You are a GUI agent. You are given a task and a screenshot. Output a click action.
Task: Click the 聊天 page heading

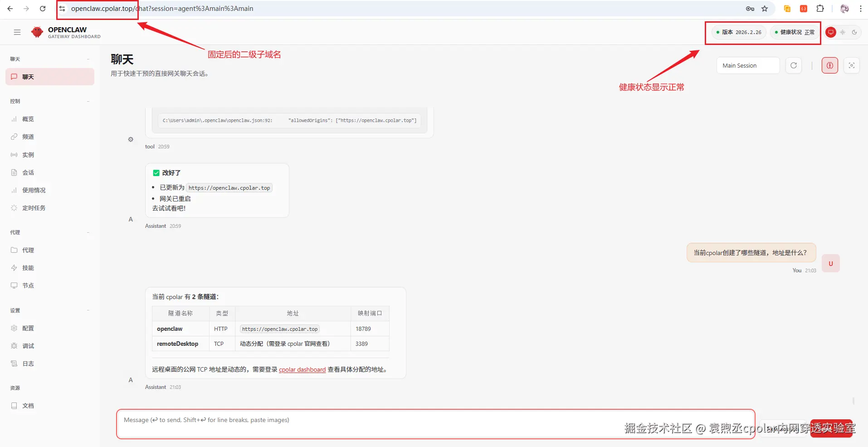pos(122,59)
